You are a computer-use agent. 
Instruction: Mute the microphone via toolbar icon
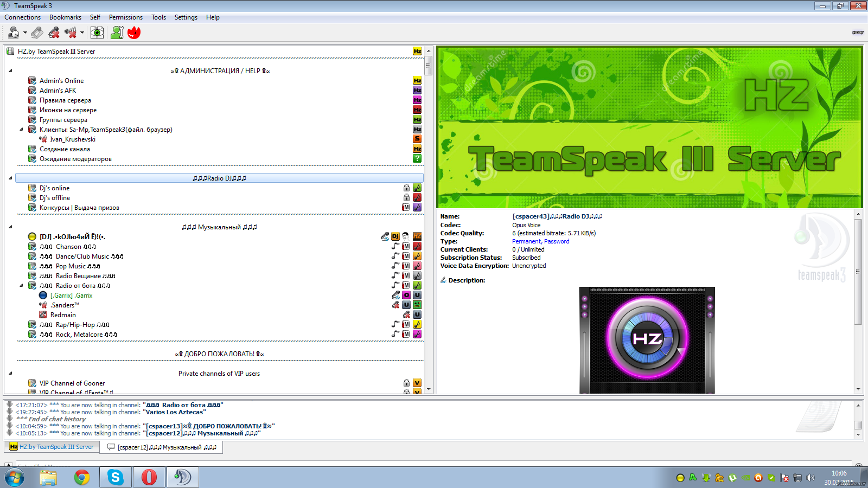pos(54,33)
